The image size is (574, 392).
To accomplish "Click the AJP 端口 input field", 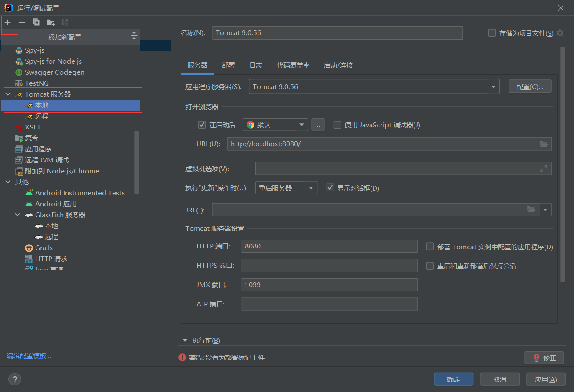I will coord(329,304).
